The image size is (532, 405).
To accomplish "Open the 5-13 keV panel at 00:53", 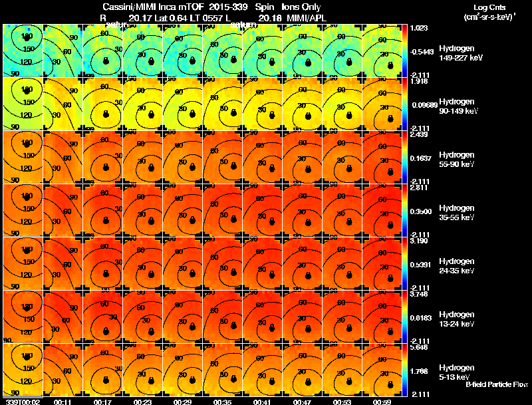I will [342, 370].
